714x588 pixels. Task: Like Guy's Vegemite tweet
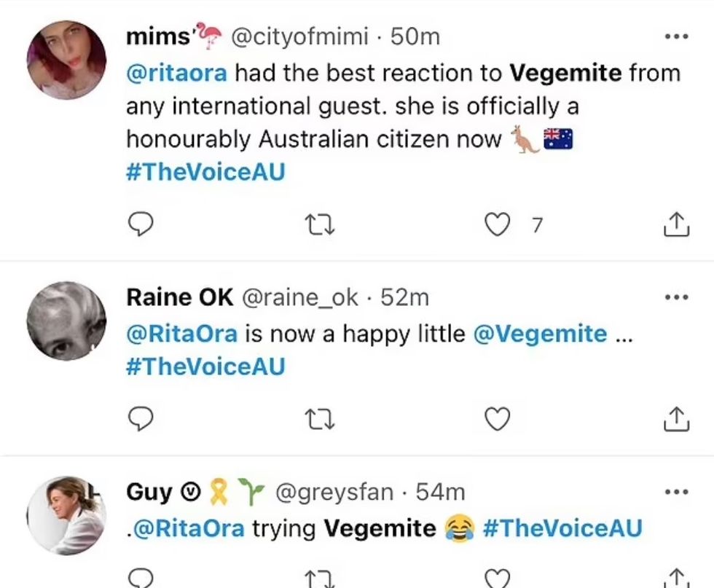[498, 579]
